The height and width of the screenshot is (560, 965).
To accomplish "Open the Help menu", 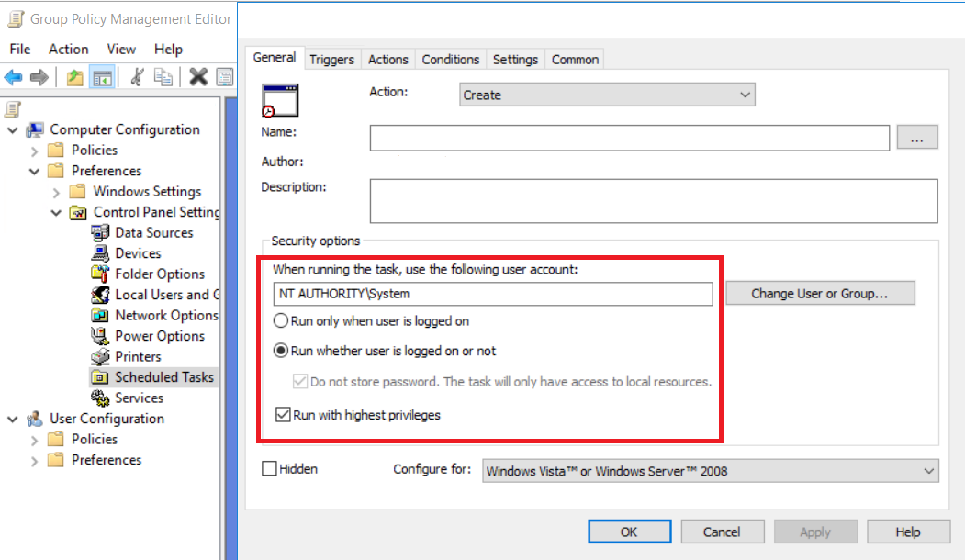I will (x=168, y=50).
